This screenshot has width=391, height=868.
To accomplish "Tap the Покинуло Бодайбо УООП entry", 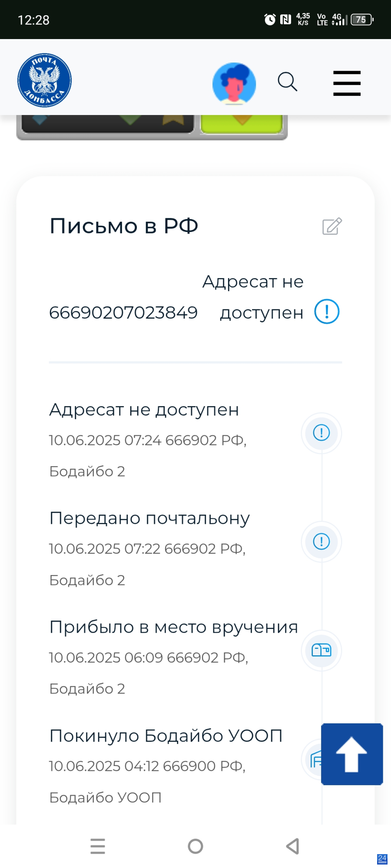I will point(166,736).
